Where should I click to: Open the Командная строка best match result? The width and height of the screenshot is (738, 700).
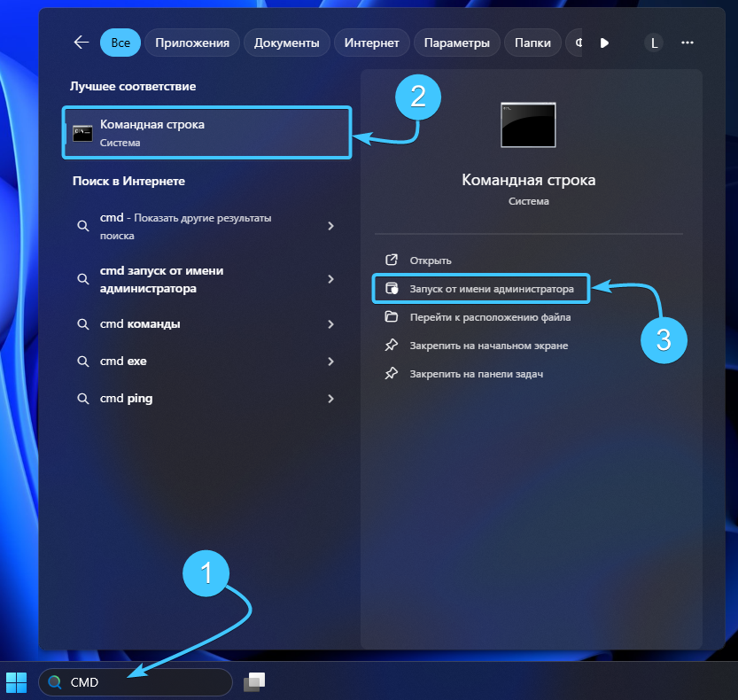(x=206, y=133)
